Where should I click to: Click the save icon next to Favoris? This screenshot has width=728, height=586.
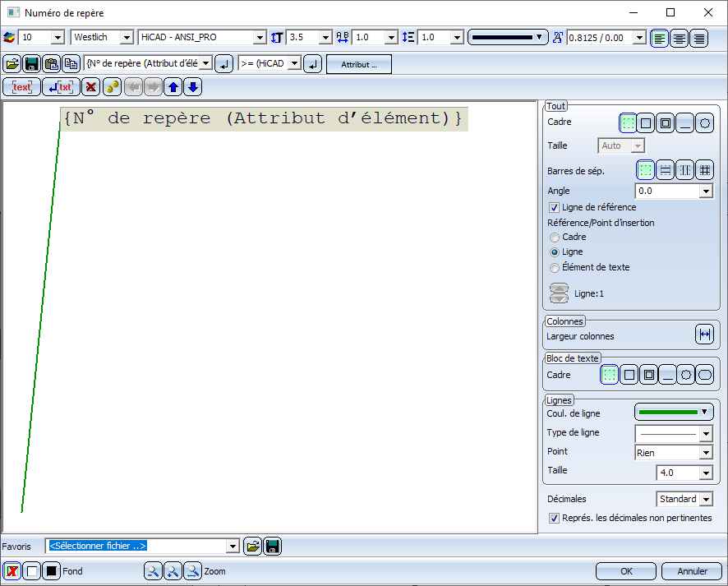273,547
